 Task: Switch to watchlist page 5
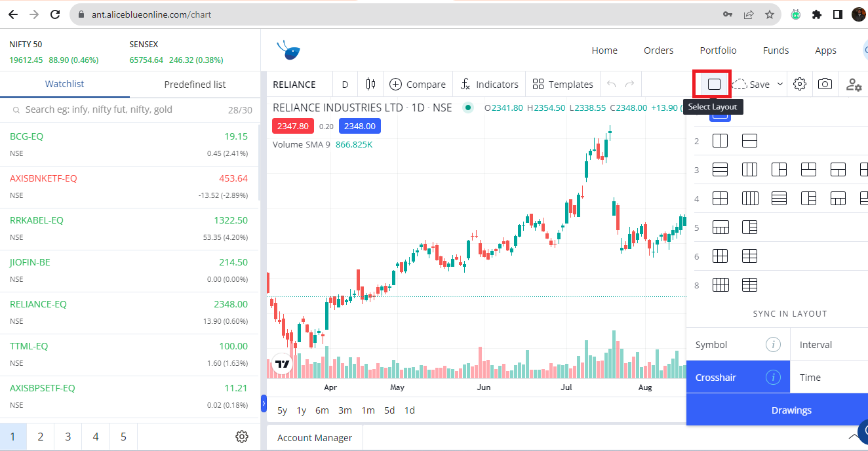[123, 437]
